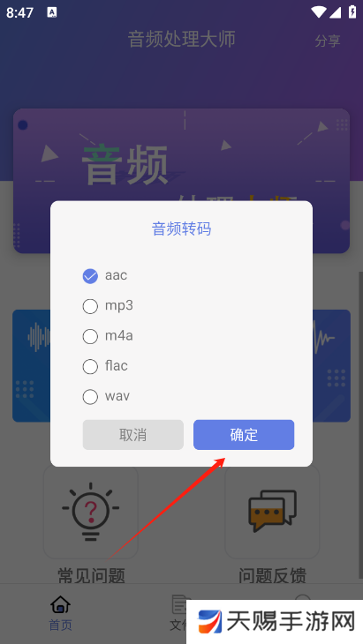Open the chat bubbles 问题反馈 icon
The width and height of the screenshot is (363, 644).
point(272,512)
